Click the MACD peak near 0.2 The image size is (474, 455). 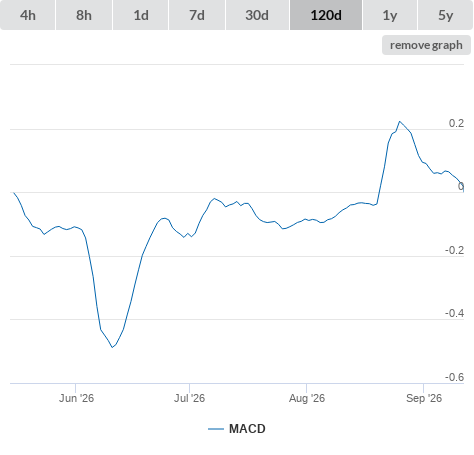click(400, 122)
